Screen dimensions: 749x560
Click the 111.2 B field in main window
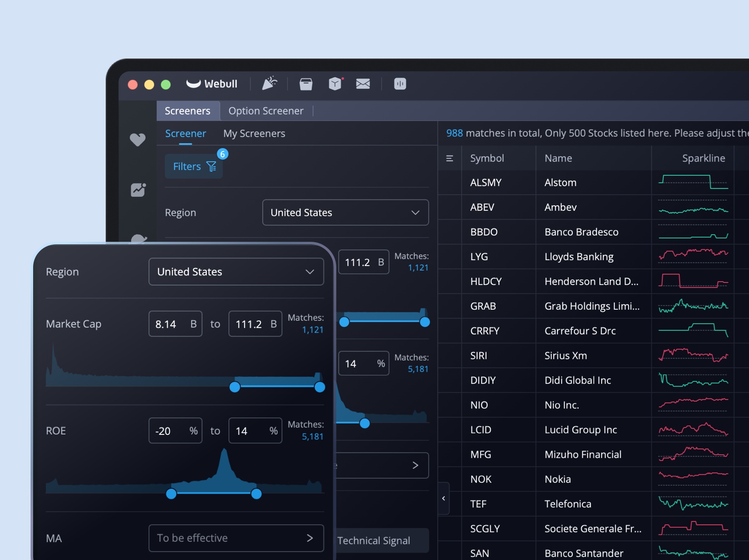coord(364,262)
